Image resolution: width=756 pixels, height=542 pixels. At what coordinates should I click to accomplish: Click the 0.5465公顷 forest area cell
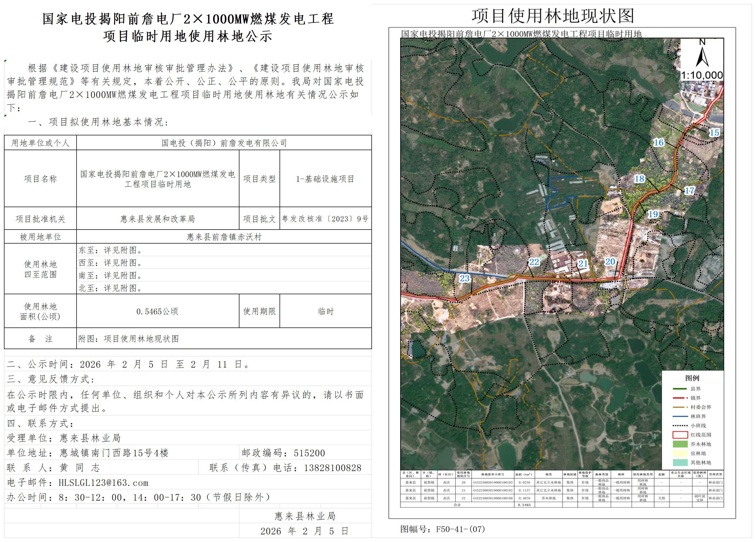click(x=157, y=311)
